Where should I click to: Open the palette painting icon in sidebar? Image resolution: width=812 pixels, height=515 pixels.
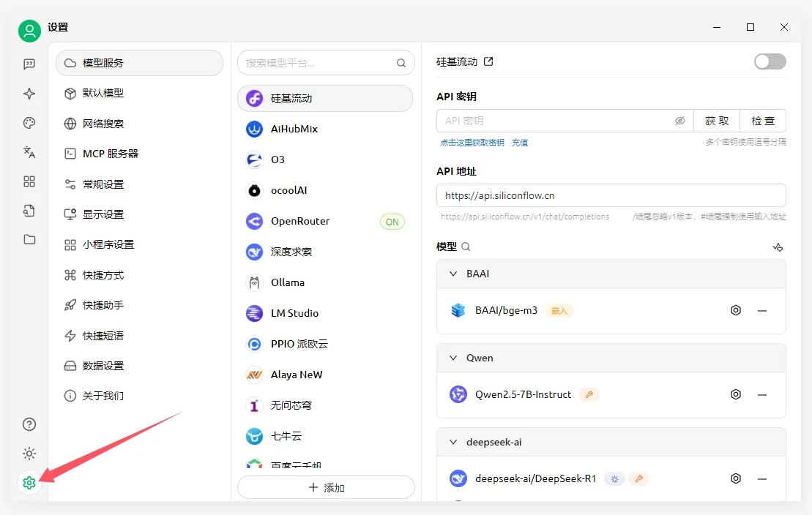[29, 123]
